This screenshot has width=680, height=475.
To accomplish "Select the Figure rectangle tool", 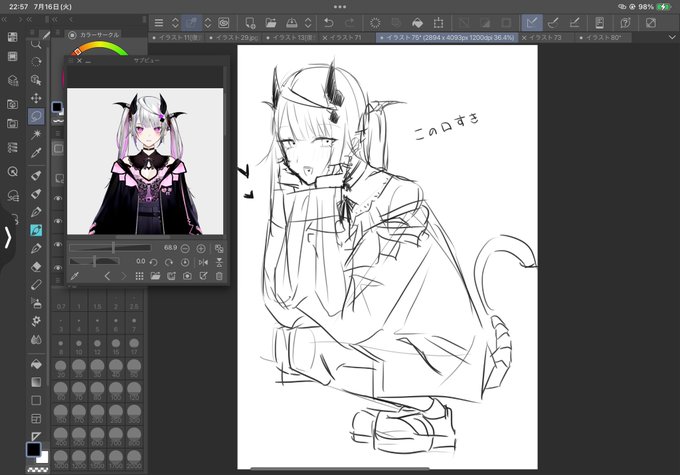I will point(36,400).
